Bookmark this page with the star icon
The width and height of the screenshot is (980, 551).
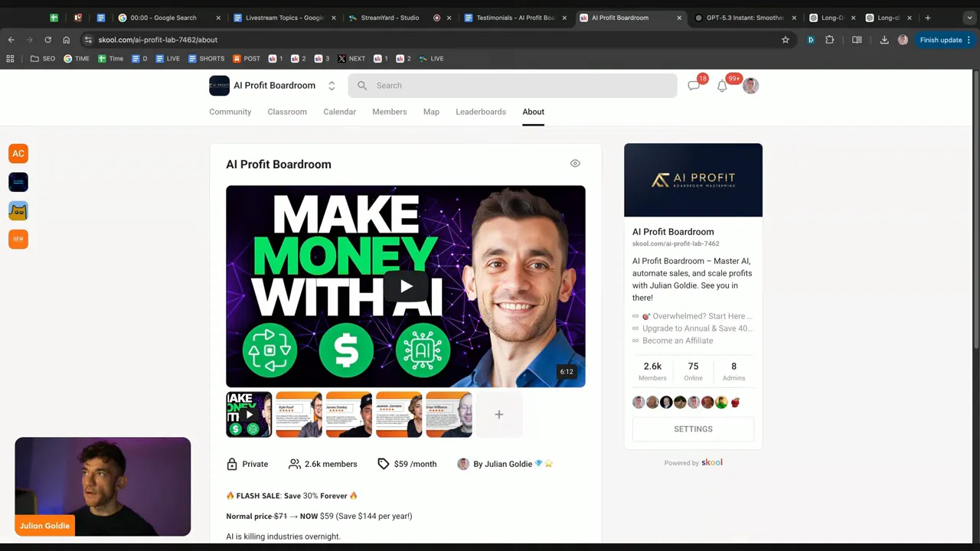pos(786,40)
